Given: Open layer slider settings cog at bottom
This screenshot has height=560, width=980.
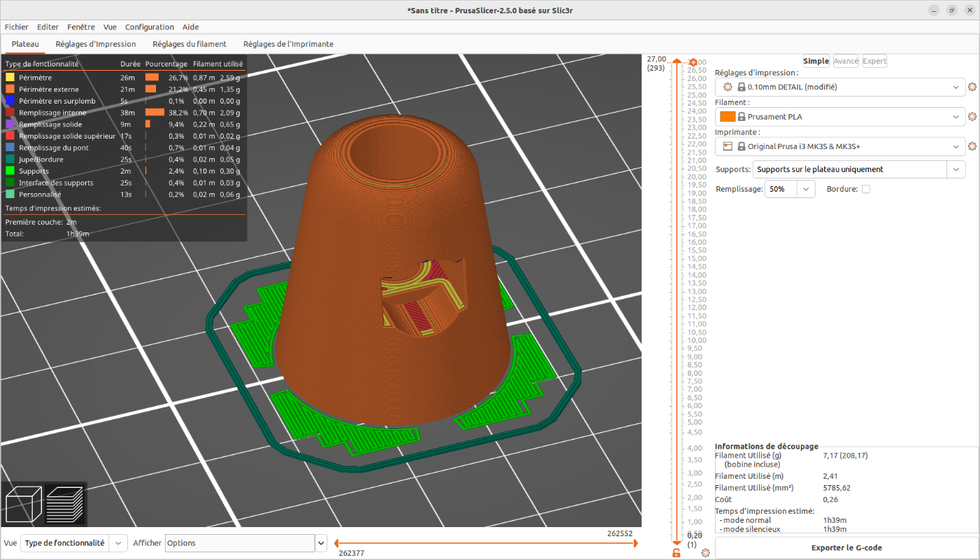Looking at the screenshot, I should tap(705, 553).
